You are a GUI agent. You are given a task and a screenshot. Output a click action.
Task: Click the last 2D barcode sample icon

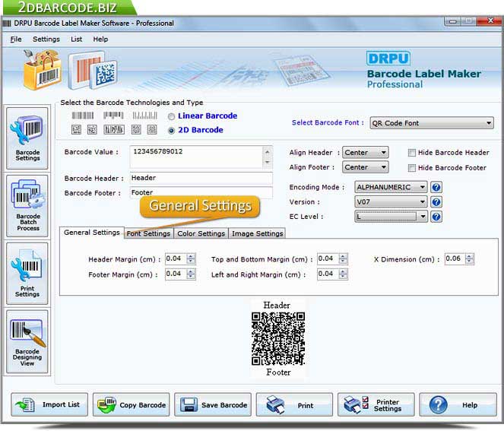(x=152, y=130)
